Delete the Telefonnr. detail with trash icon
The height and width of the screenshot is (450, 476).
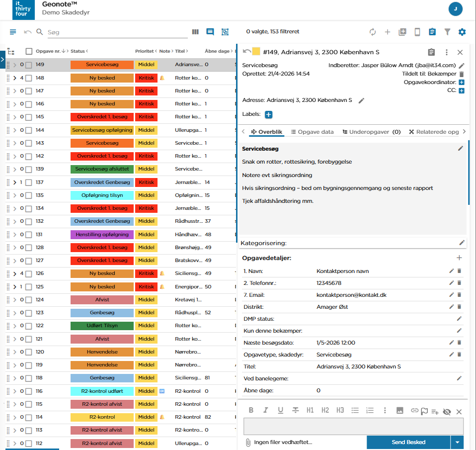pos(459,283)
